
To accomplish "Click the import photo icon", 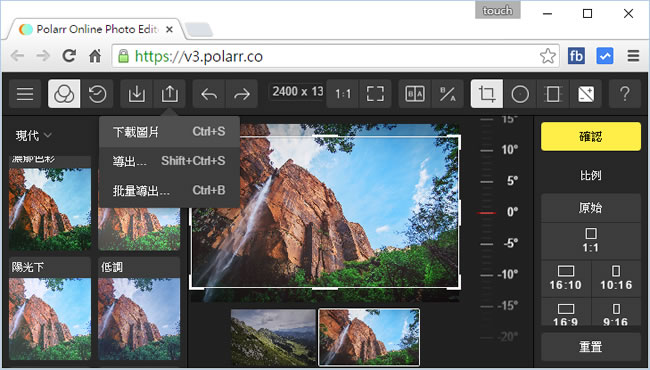I will pos(137,94).
